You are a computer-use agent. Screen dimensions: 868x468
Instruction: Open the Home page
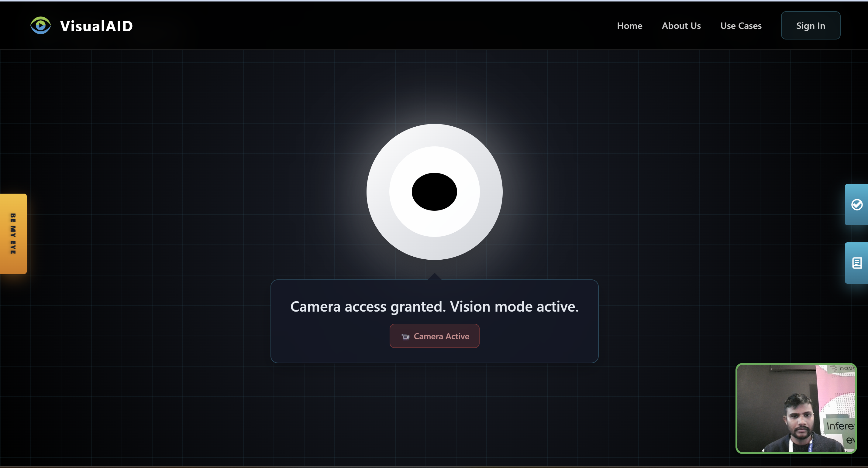(x=629, y=26)
